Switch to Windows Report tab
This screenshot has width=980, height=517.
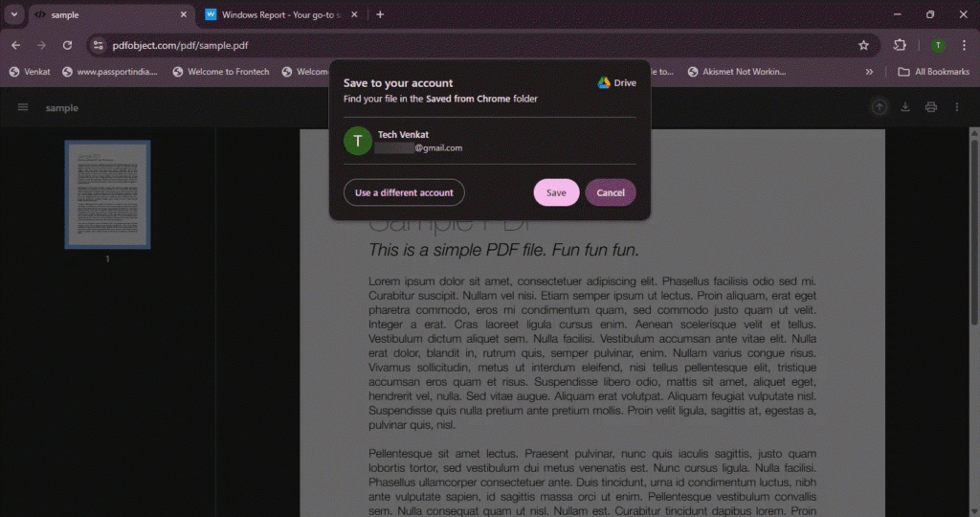[280, 14]
